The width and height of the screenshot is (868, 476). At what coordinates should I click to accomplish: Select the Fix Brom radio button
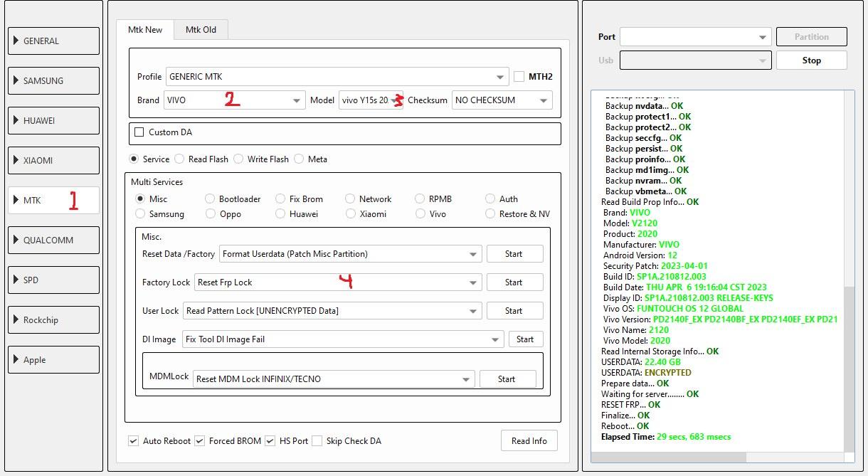[280, 199]
